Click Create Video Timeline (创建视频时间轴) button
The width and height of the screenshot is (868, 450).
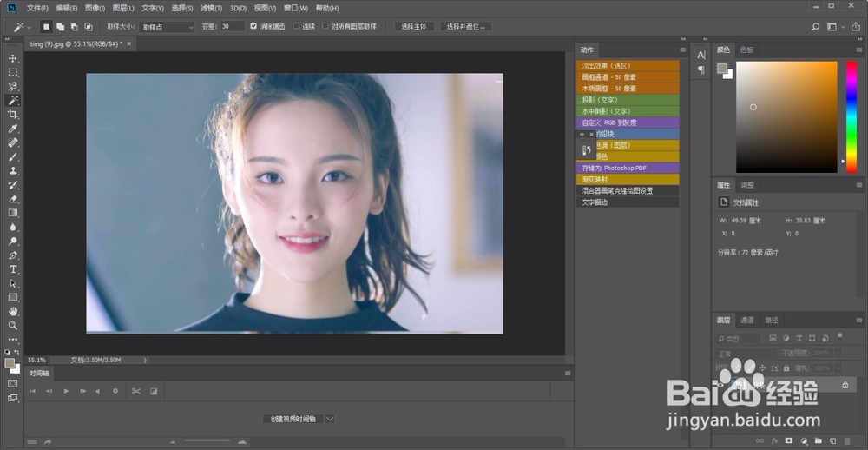coord(293,419)
